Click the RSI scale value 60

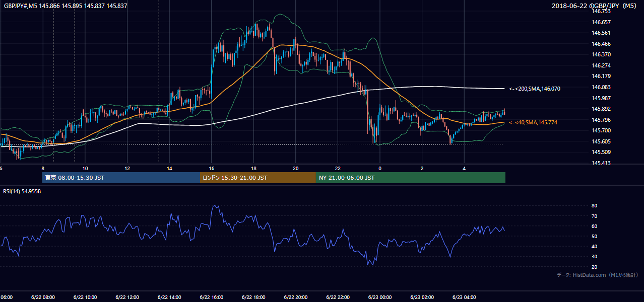tap(594, 226)
